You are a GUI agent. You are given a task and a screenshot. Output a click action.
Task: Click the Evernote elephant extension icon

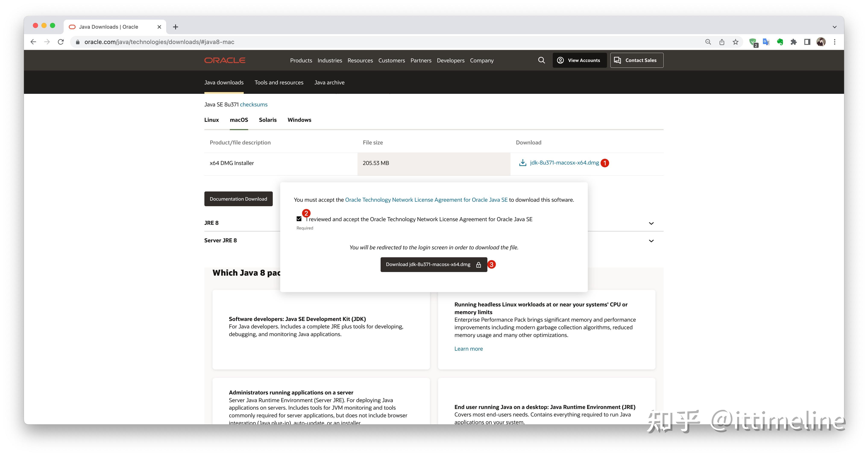[x=780, y=42]
